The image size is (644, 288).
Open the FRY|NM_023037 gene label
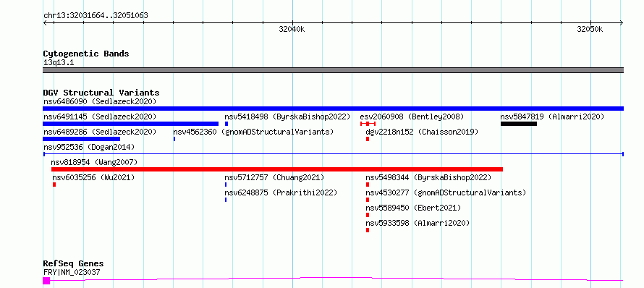(72, 272)
